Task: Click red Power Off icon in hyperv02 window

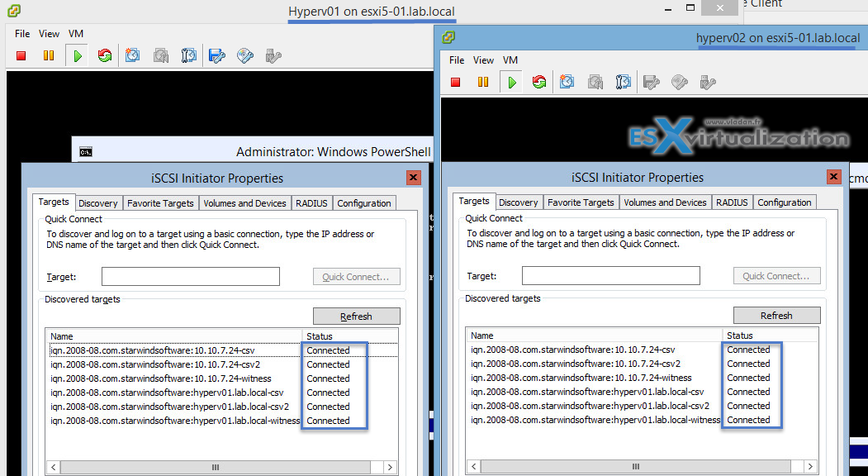Action: click(x=456, y=82)
